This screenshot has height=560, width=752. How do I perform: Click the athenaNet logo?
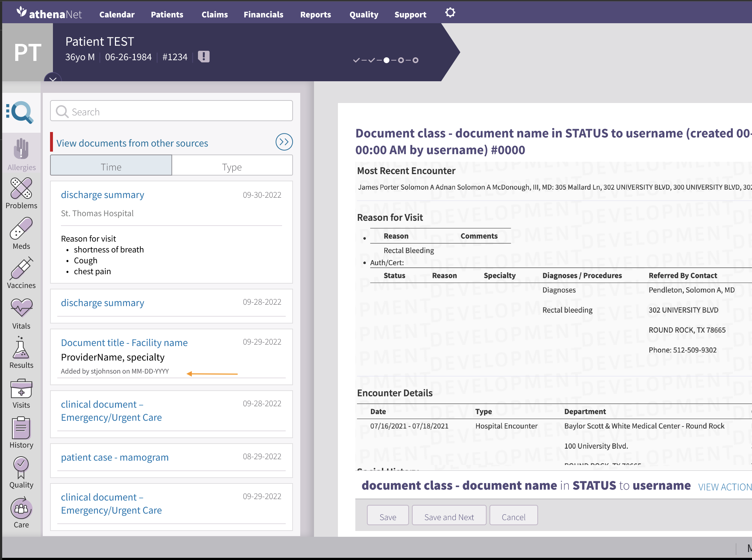pos(49,13)
